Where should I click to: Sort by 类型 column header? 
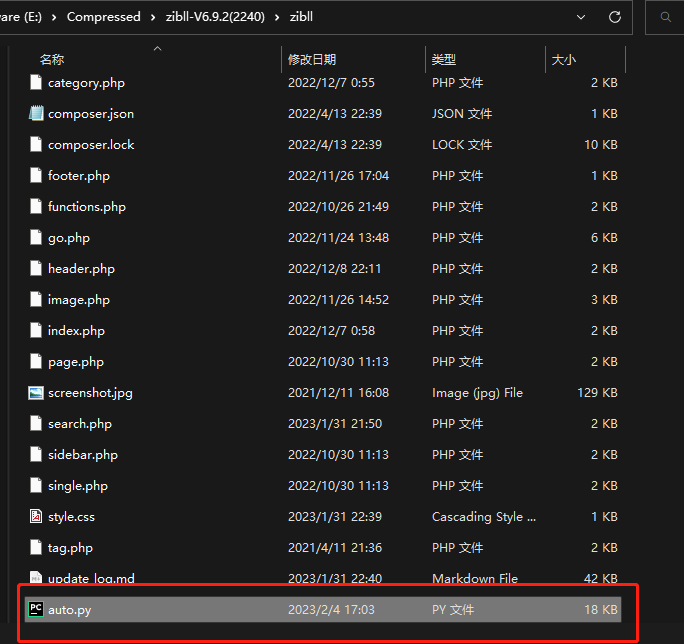point(444,60)
